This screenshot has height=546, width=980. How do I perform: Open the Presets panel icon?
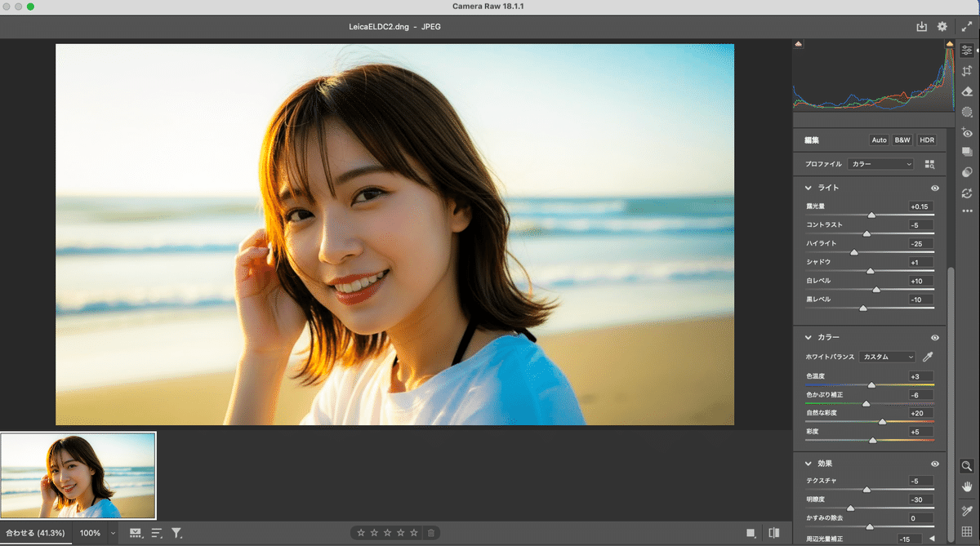pyautogui.click(x=967, y=172)
